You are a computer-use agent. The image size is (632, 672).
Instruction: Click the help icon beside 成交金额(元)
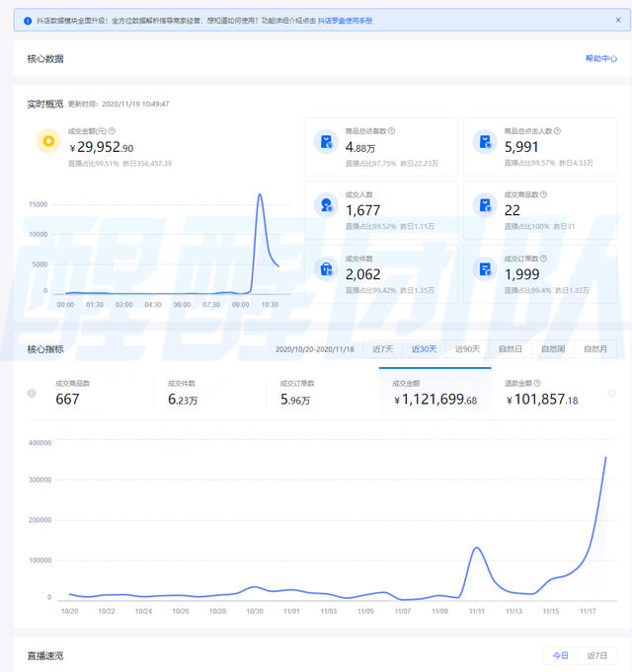click(112, 130)
